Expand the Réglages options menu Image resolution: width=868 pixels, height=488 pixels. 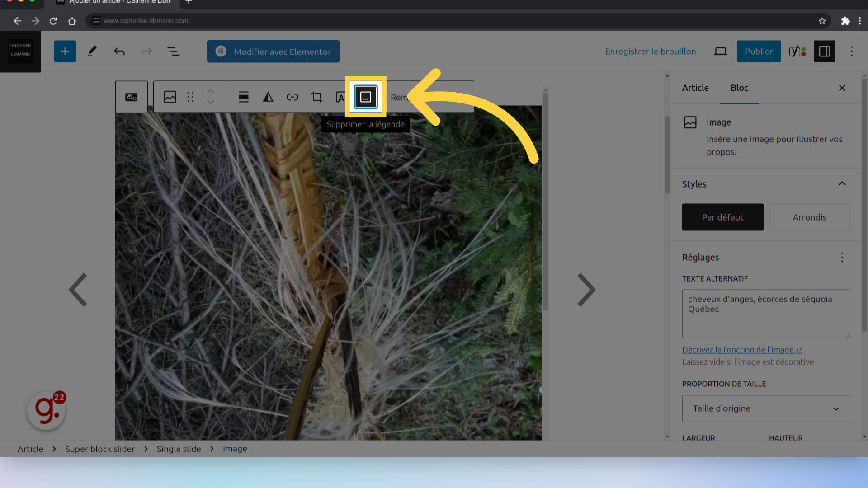click(841, 257)
